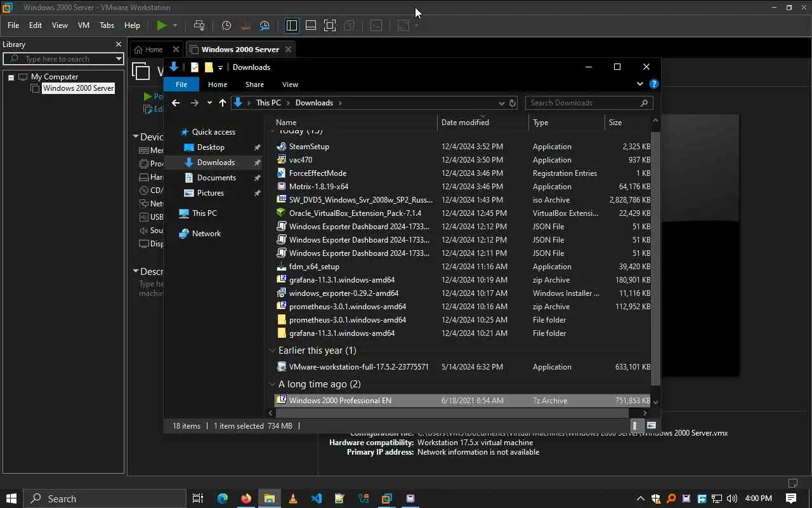Open the recent locations dropdown arrow
The width and height of the screenshot is (812, 508).
pos(209,103)
